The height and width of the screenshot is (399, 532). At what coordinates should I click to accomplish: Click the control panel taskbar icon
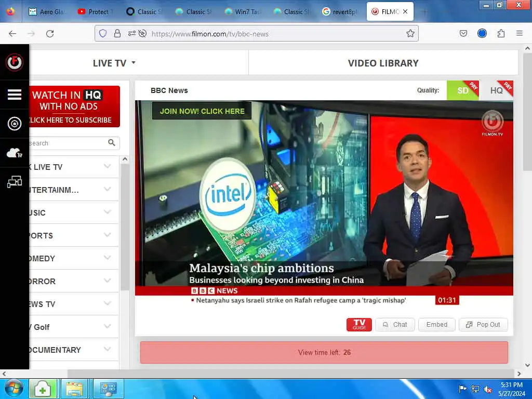[x=108, y=389]
